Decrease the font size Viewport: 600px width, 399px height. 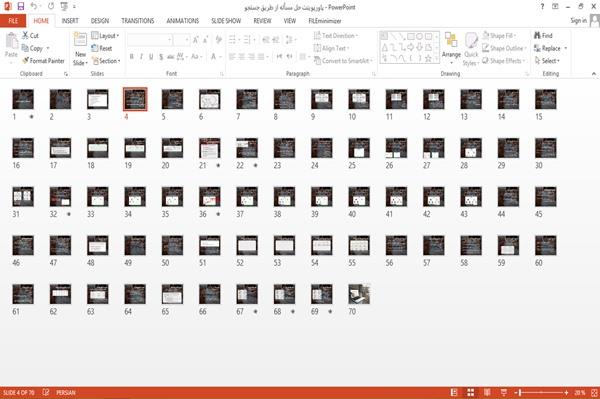205,40
